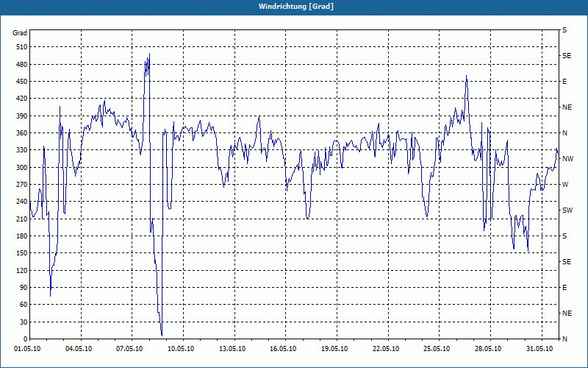Select the 0 y-axis value
Image resolution: width=588 pixels, height=368 pixels.
(25, 339)
